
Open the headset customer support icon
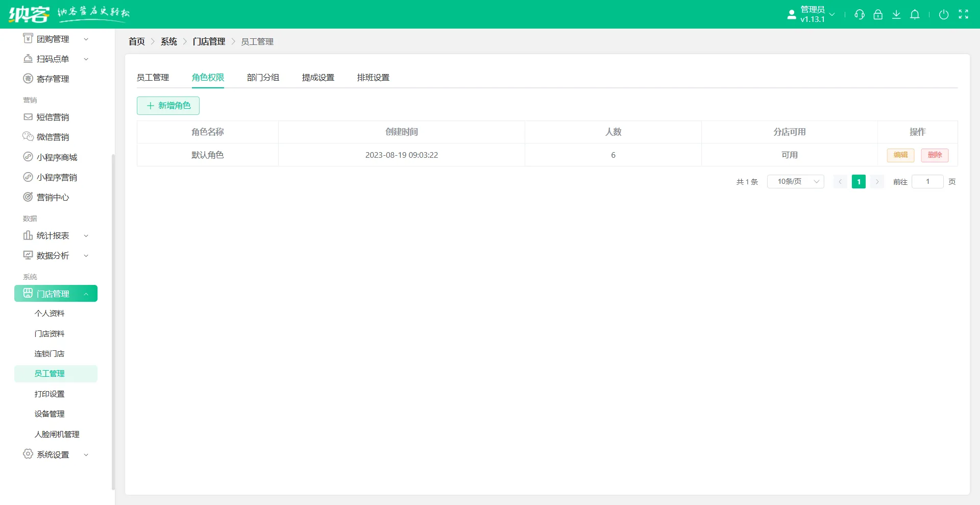click(859, 14)
